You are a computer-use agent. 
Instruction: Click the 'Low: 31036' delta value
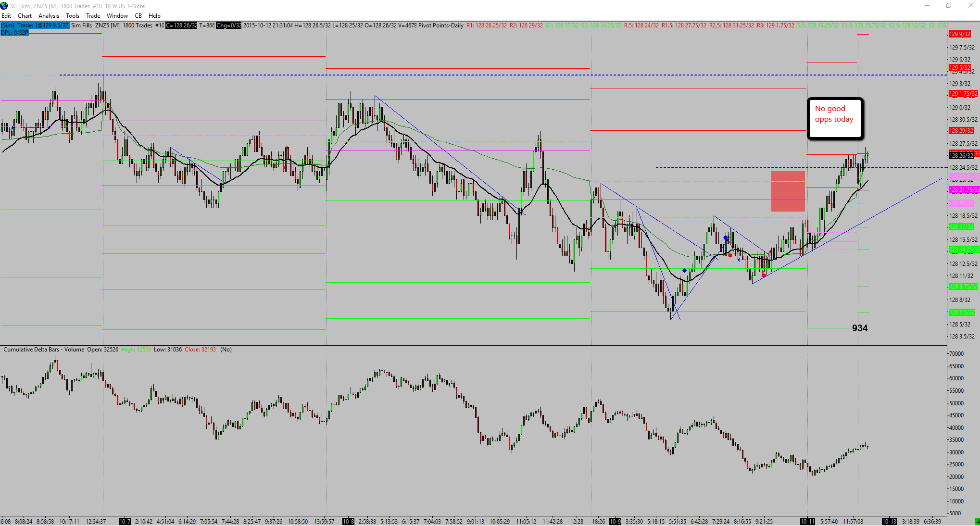(168, 350)
